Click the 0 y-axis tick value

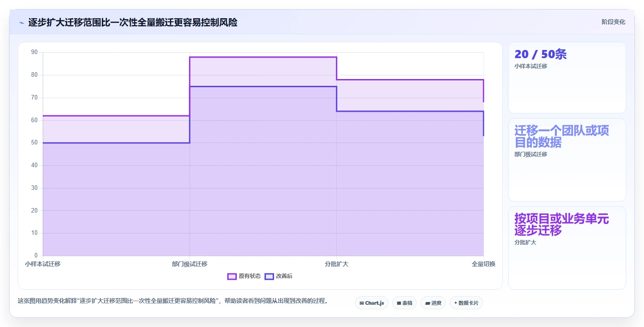[36, 256]
